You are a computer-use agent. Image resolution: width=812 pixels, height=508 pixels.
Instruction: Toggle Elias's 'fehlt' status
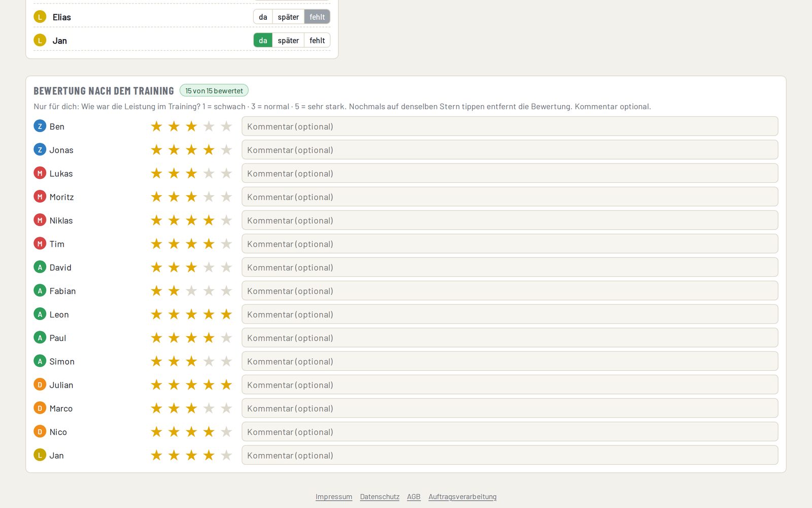tap(317, 17)
